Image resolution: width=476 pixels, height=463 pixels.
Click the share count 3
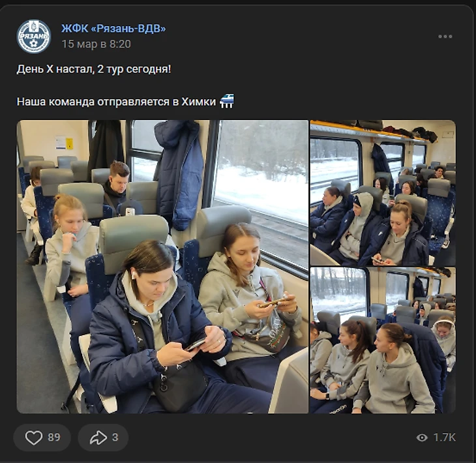click(x=115, y=438)
